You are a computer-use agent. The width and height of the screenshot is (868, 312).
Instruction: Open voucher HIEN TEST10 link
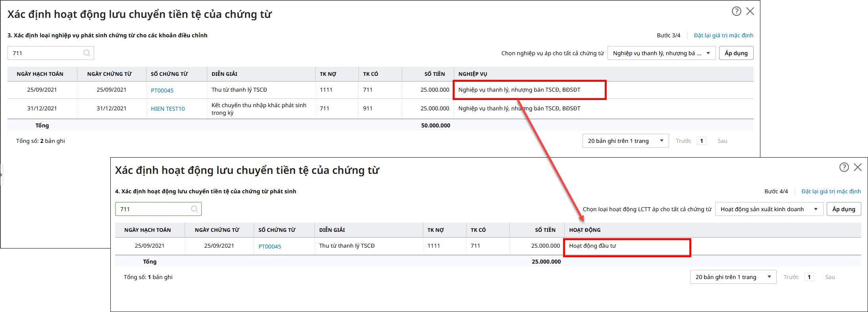tap(168, 109)
